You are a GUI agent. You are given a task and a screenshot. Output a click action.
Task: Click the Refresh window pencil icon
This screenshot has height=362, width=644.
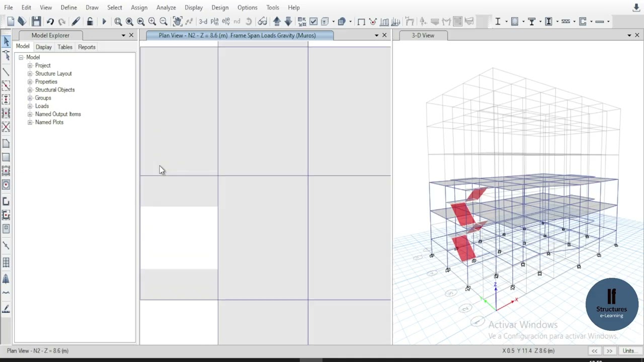pyautogui.click(x=75, y=21)
